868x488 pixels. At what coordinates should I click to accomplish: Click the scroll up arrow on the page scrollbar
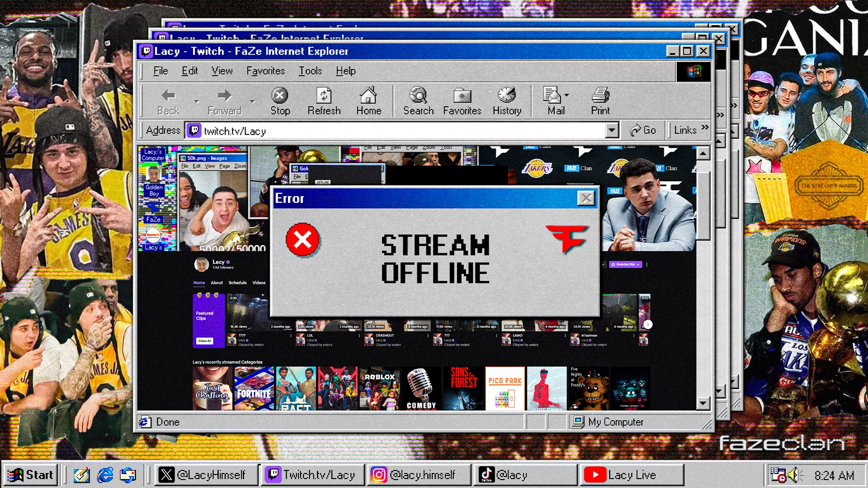[x=703, y=154]
